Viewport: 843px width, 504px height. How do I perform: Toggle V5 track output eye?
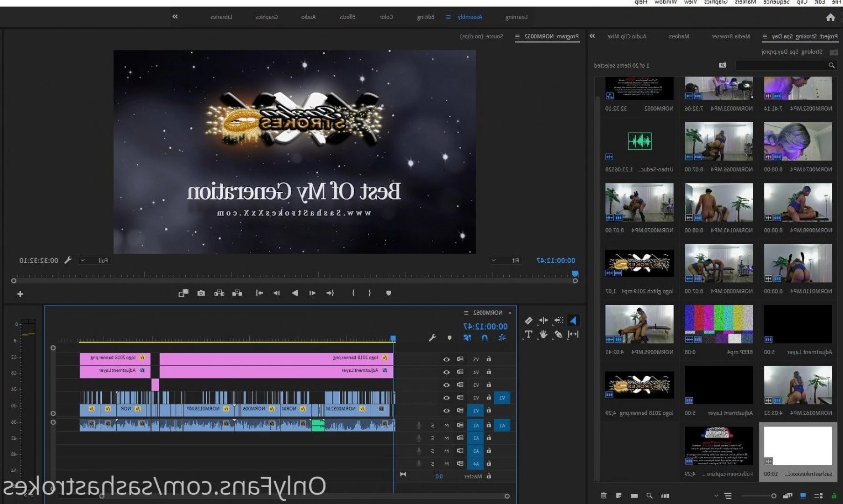click(x=446, y=359)
